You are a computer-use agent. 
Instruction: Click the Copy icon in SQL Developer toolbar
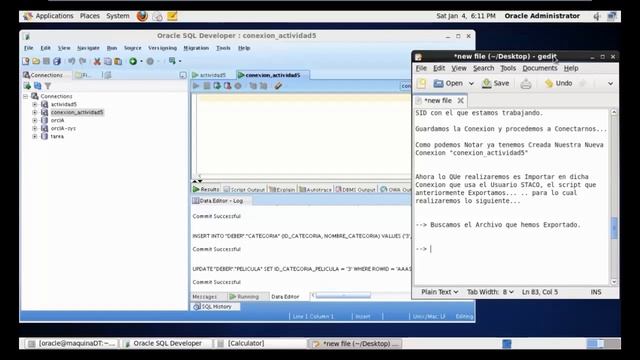tap(108, 61)
